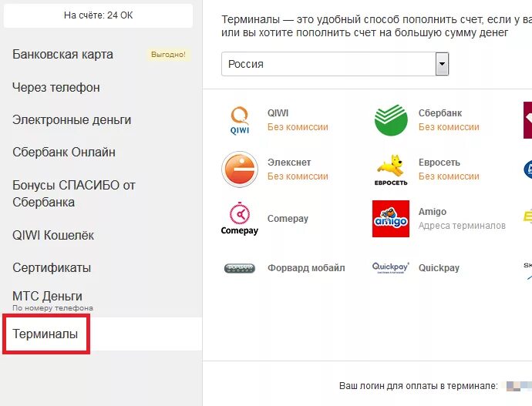Select QIWI Кошелёк payment method
This screenshot has width=532, height=406.
pos(53,235)
